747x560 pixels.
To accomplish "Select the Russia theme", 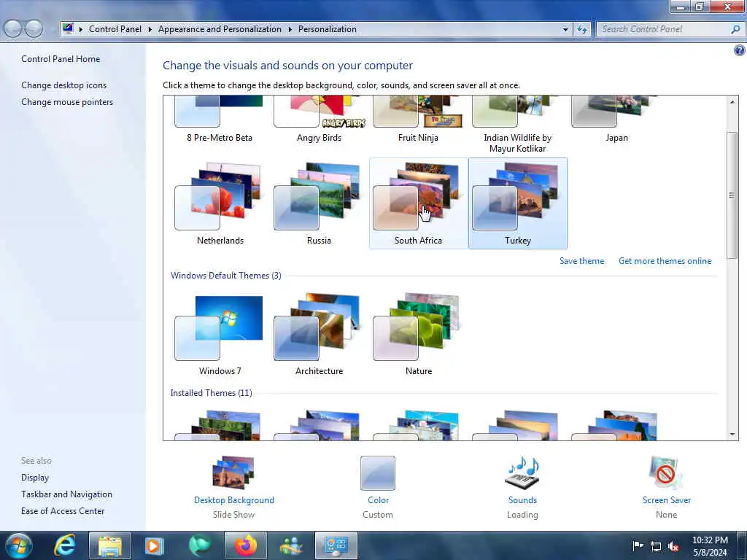I will point(319,203).
